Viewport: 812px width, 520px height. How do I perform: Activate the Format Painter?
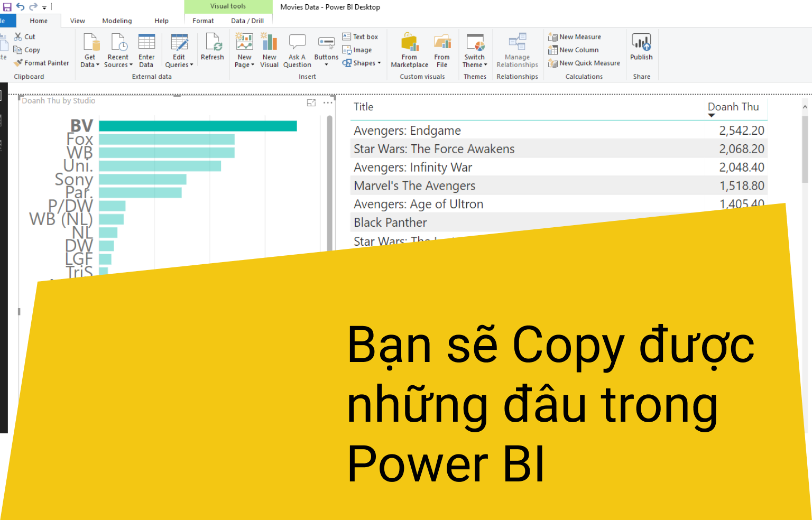click(x=42, y=63)
